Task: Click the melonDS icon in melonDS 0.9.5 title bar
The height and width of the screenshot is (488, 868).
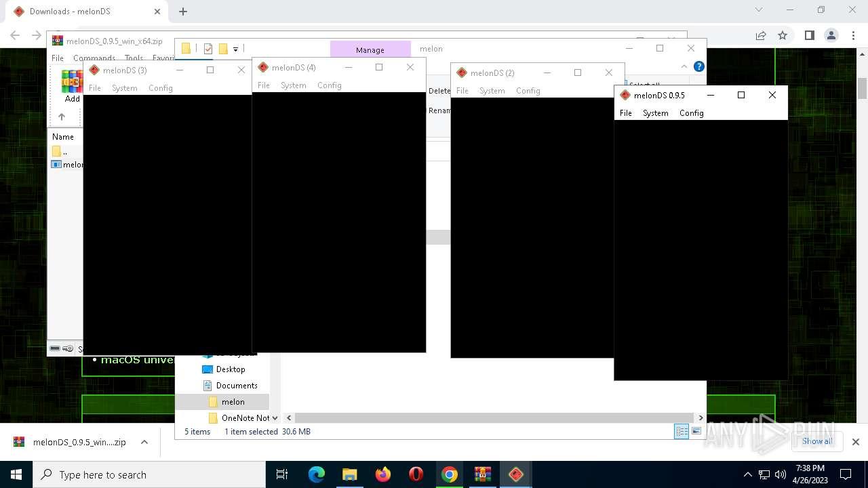Action: pyautogui.click(x=625, y=96)
